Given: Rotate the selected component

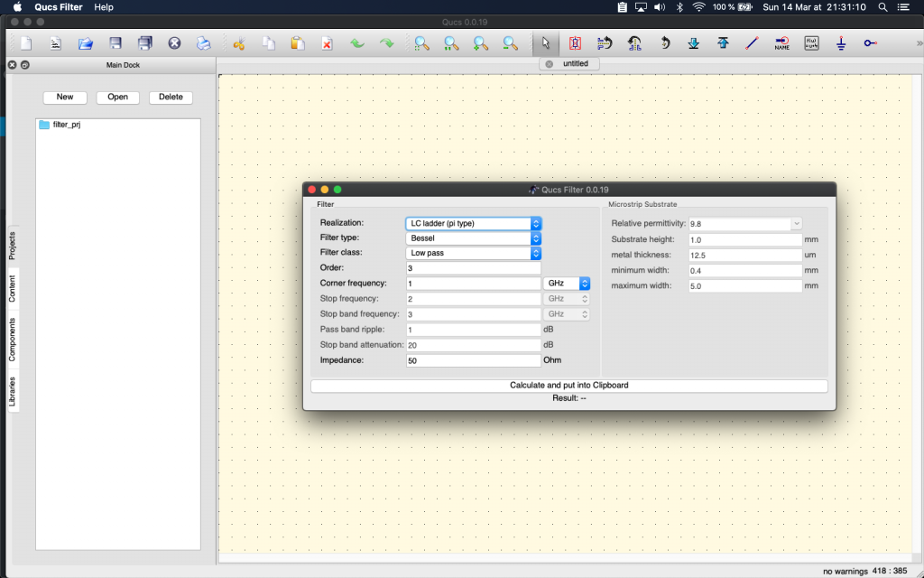Looking at the screenshot, I should 665,43.
